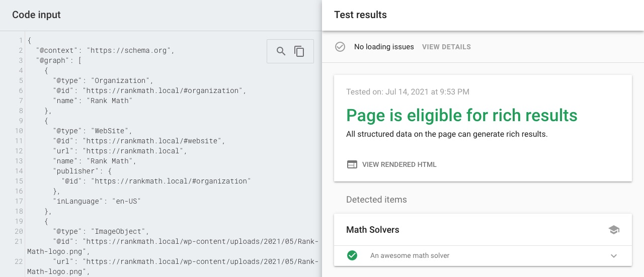Click the Page is eligible for rich results heading
The image size is (644, 277).
pos(461,115)
